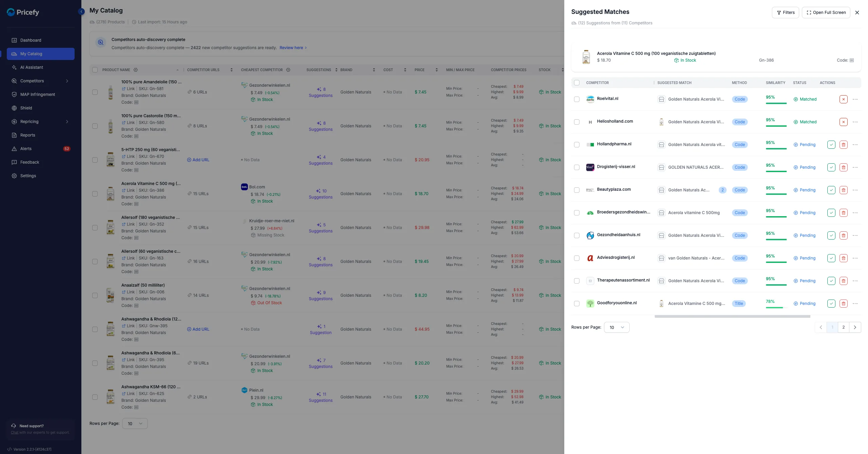The image size is (868, 454).
Task: Delete the Hollandpharma.nl suggestion
Action: click(x=844, y=145)
